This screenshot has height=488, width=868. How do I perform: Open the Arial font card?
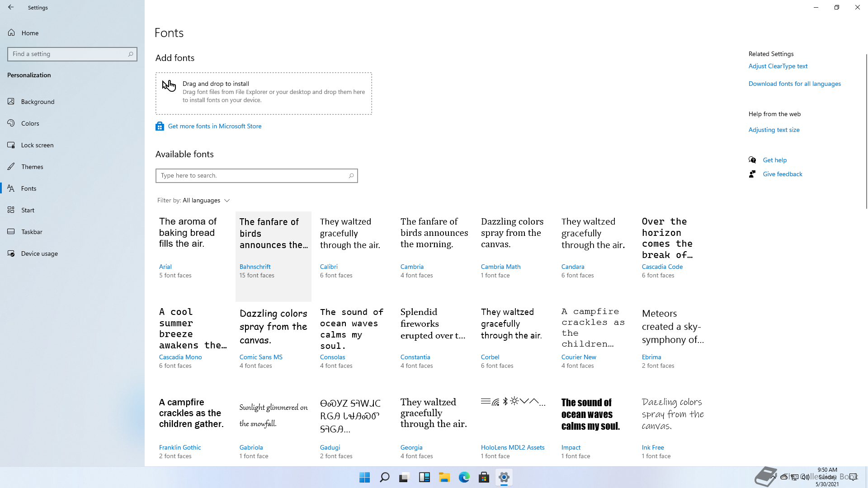click(193, 256)
